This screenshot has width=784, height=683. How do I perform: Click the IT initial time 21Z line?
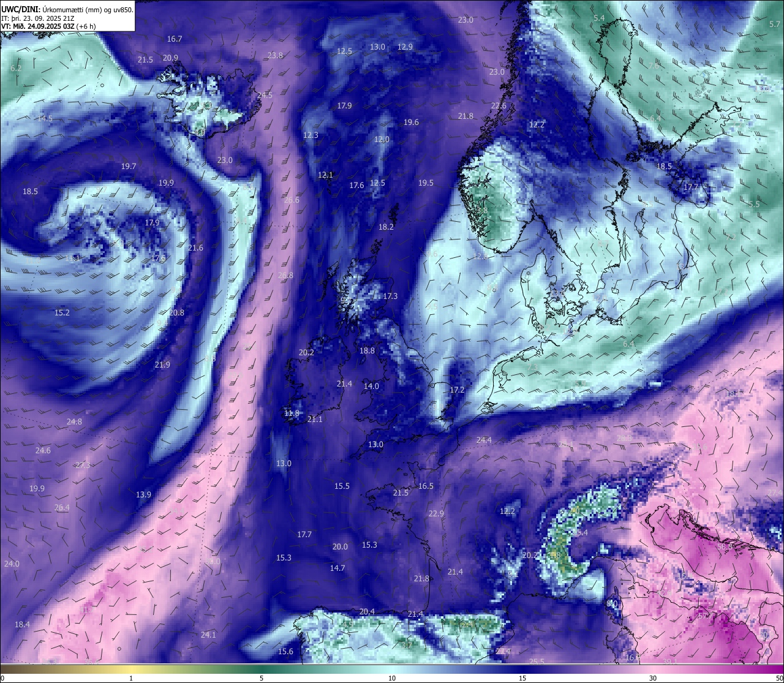pos(38,18)
